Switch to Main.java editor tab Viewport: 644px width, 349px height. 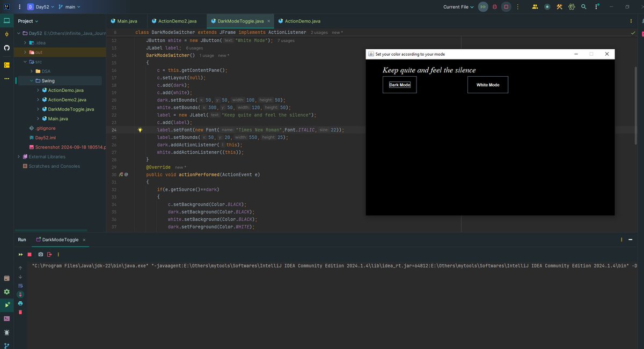point(124,21)
